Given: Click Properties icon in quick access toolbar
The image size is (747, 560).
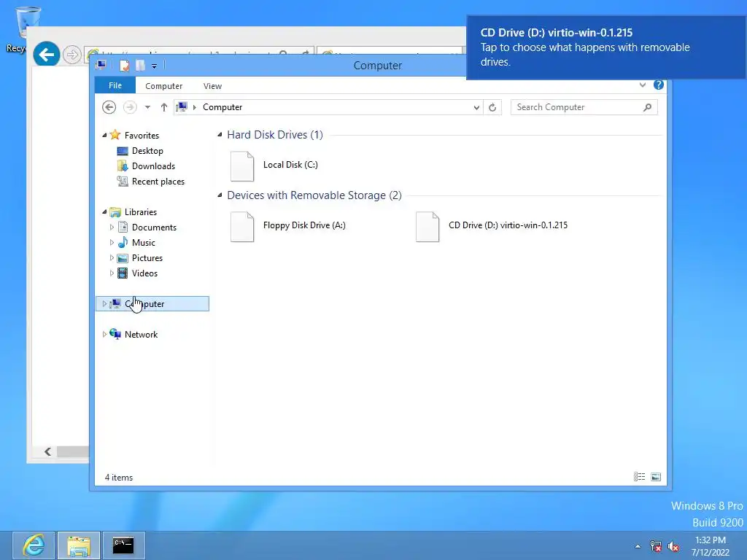Looking at the screenshot, I should tap(124, 66).
